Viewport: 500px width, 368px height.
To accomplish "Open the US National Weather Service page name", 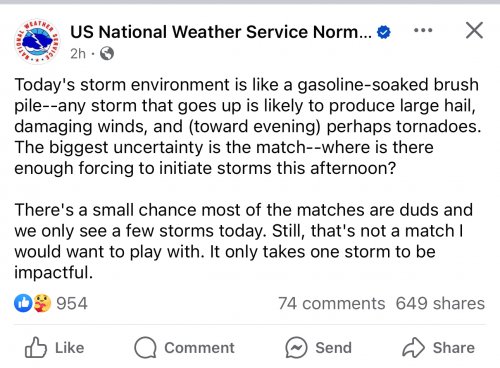I will point(221,32).
